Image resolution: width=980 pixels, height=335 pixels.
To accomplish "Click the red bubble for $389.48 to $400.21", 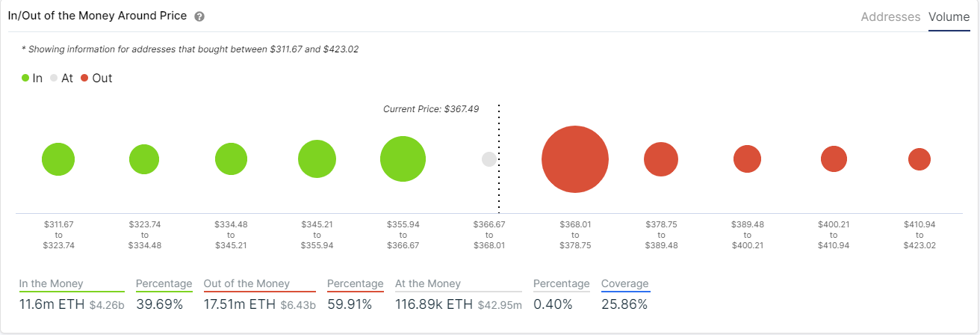I will (x=747, y=159).
